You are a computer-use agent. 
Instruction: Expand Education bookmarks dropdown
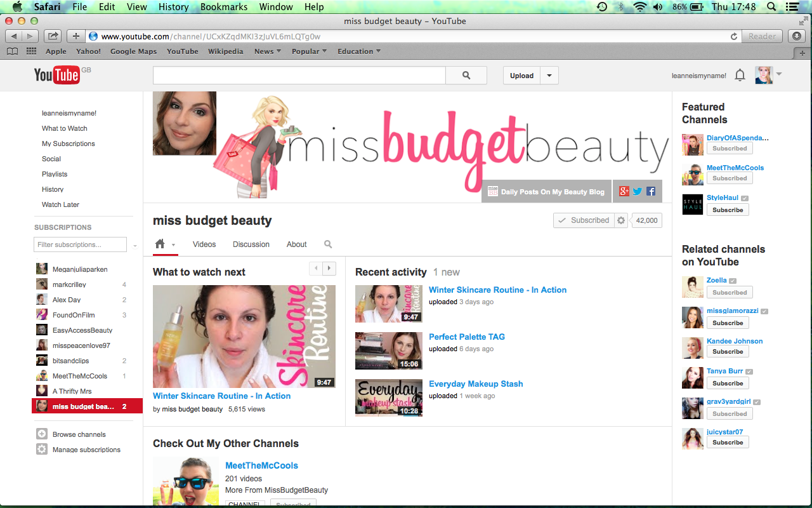(359, 51)
